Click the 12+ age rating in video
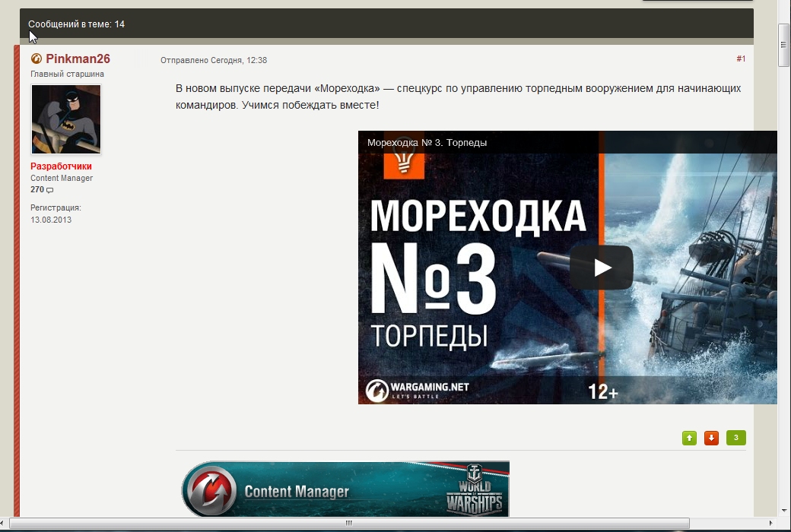Image resolution: width=791 pixels, height=532 pixels. (x=603, y=392)
